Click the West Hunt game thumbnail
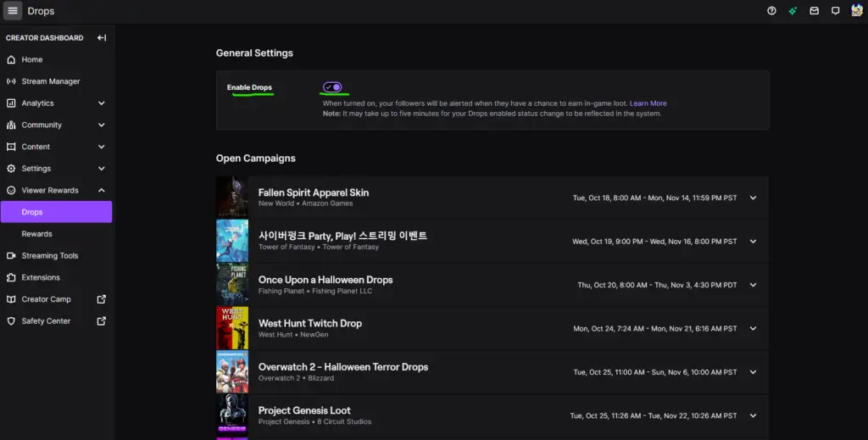 tap(232, 328)
